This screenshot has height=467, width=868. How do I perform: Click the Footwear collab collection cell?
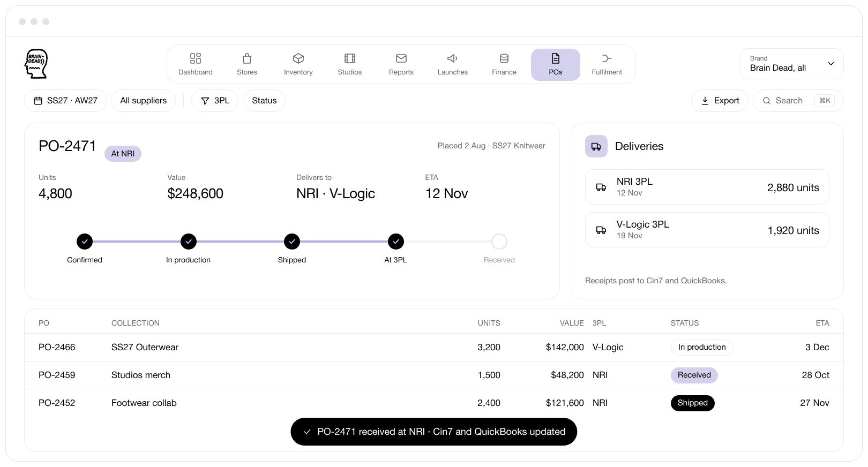(144, 403)
